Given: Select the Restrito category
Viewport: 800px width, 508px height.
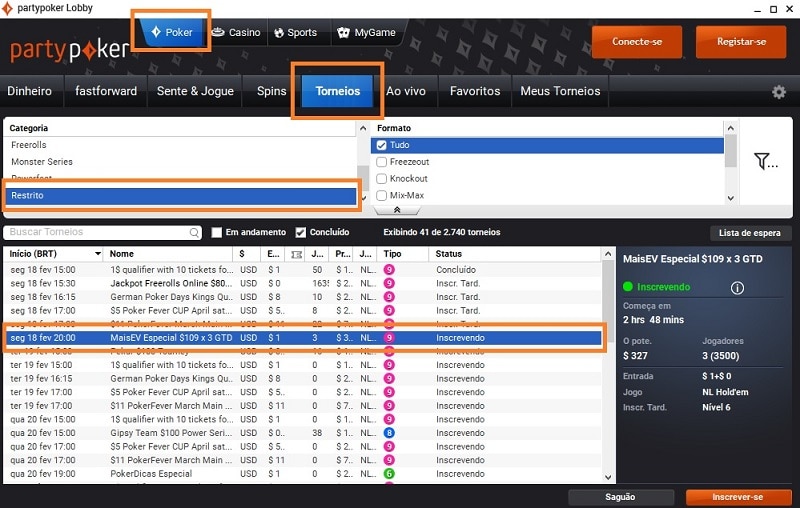Looking at the screenshot, I should point(181,196).
